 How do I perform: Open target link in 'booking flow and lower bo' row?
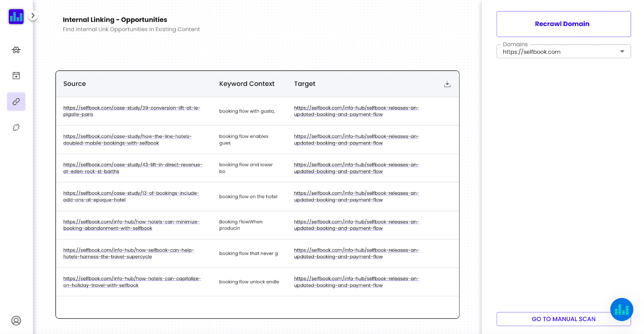click(x=357, y=168)
